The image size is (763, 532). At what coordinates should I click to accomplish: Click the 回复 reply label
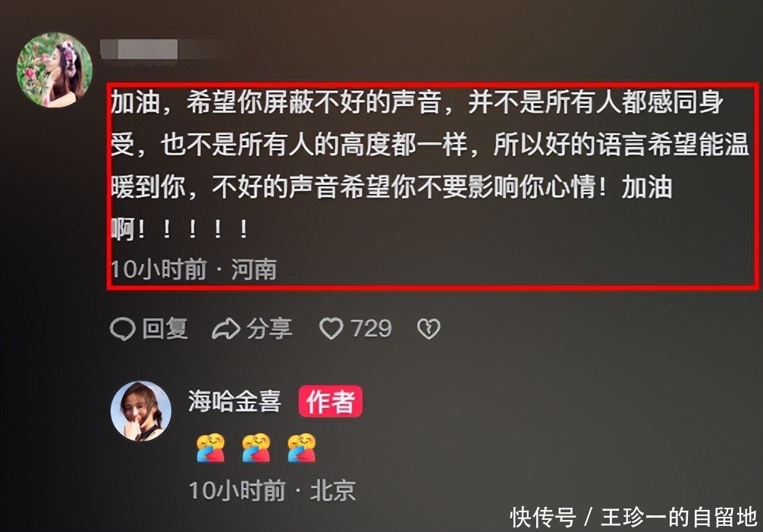[x=165, y=329]
